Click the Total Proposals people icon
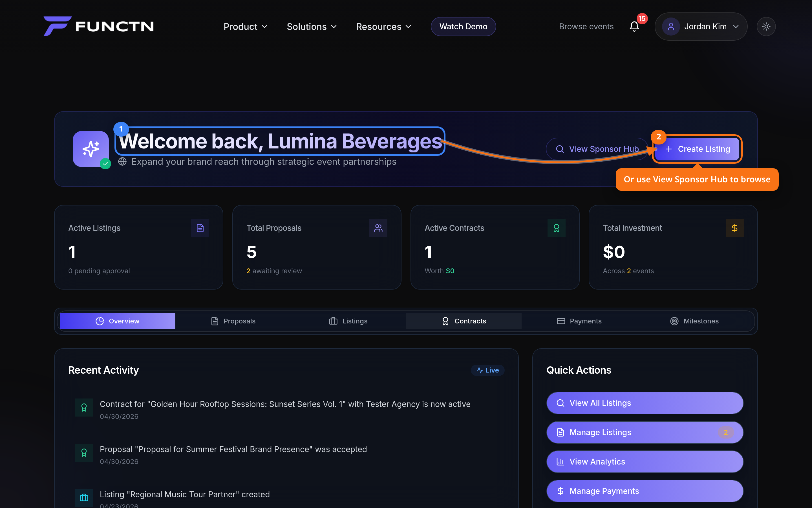This screenshot has height=508, width=812. [378, 228]
